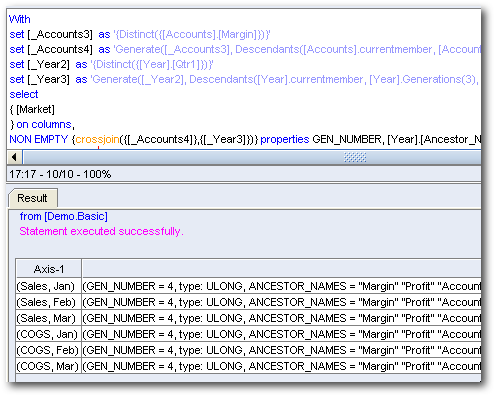The image size is (495, 396).
Task: Click 'Statement executed successfully.' message
Action: click(101, 231)
